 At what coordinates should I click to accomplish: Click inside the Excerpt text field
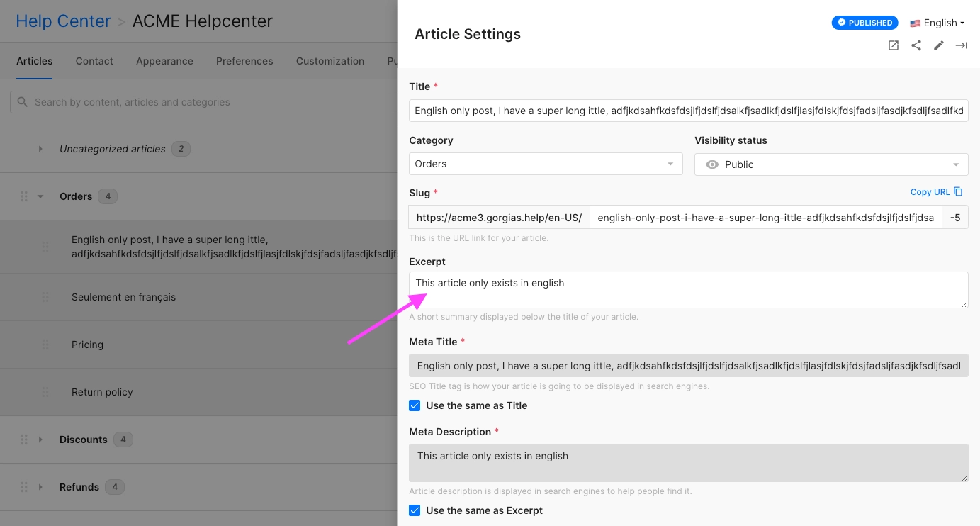[688, 289]
